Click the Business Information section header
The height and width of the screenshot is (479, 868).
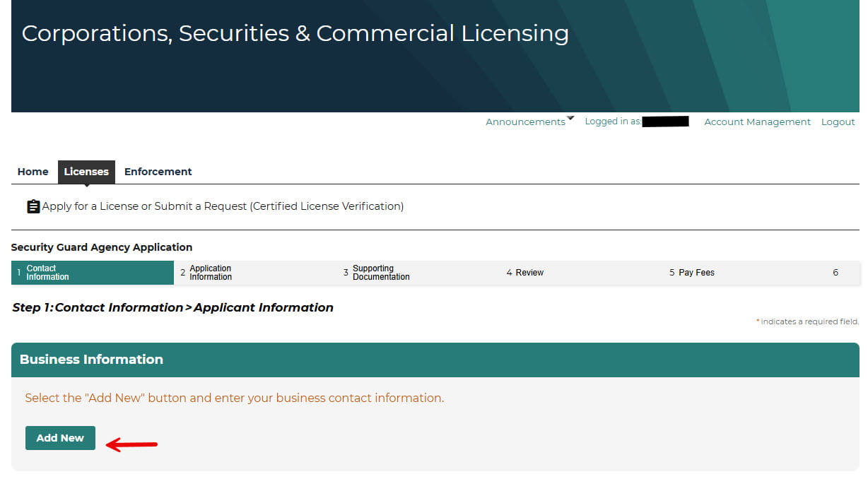[435, 360]
